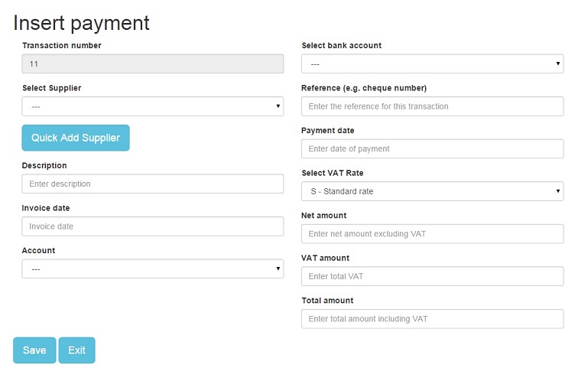Click the Select Supplier dropdown arrow

[278, 106]
